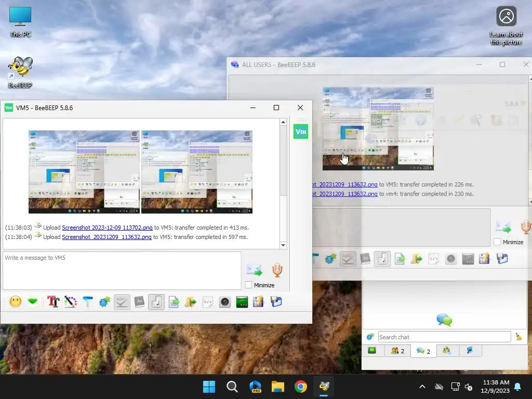Click the green screen icon in VM5 toolbar
The height and width of the screenshot is (399, 532).
click(242, 302)
